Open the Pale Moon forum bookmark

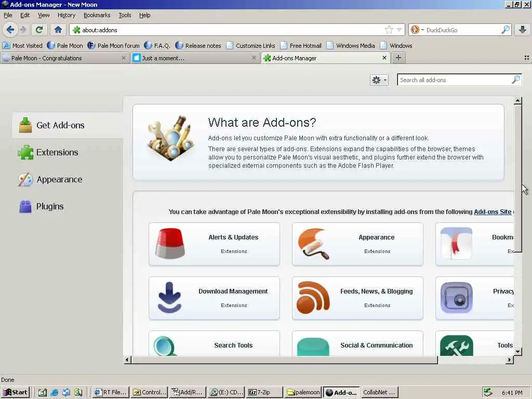[113, 46]
